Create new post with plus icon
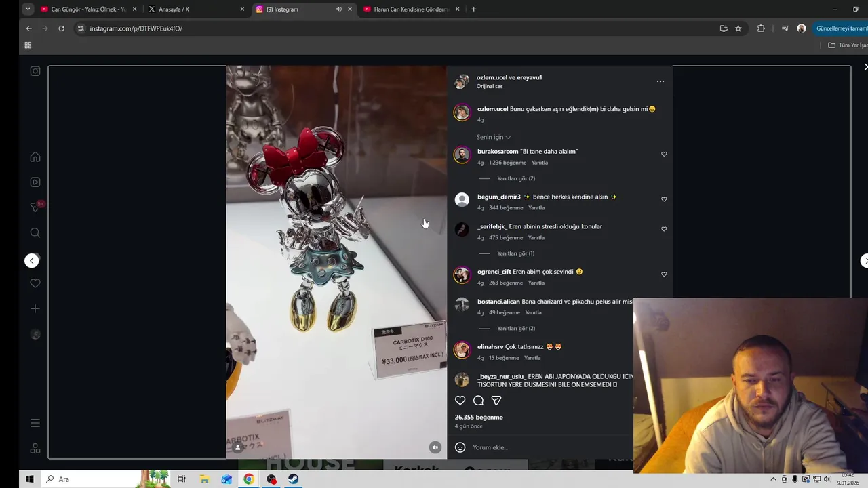 [x=35, y=309]
